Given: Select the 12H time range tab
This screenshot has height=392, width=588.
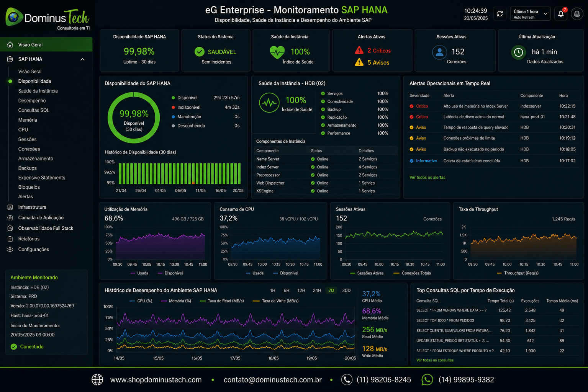Looking at the screenshot, I should [301, 291].
